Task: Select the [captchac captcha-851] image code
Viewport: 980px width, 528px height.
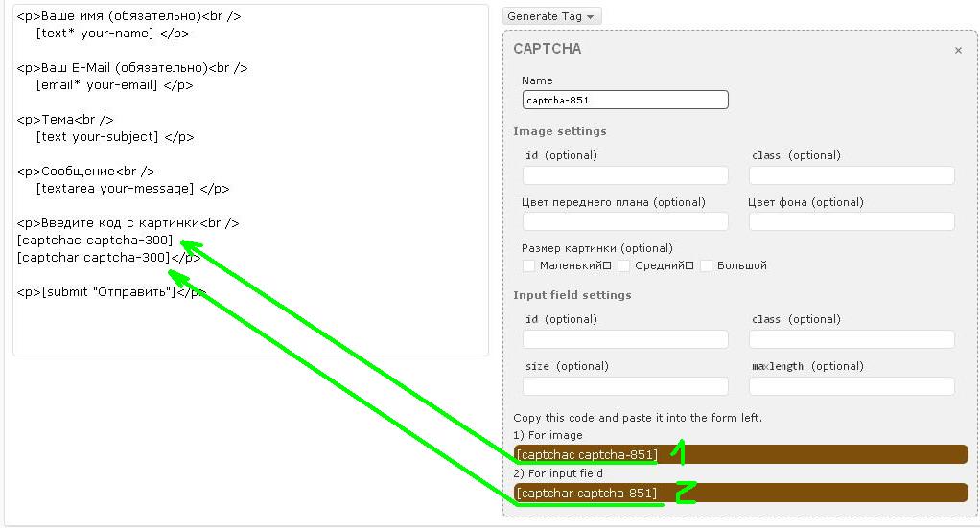Action: (587, 454)
